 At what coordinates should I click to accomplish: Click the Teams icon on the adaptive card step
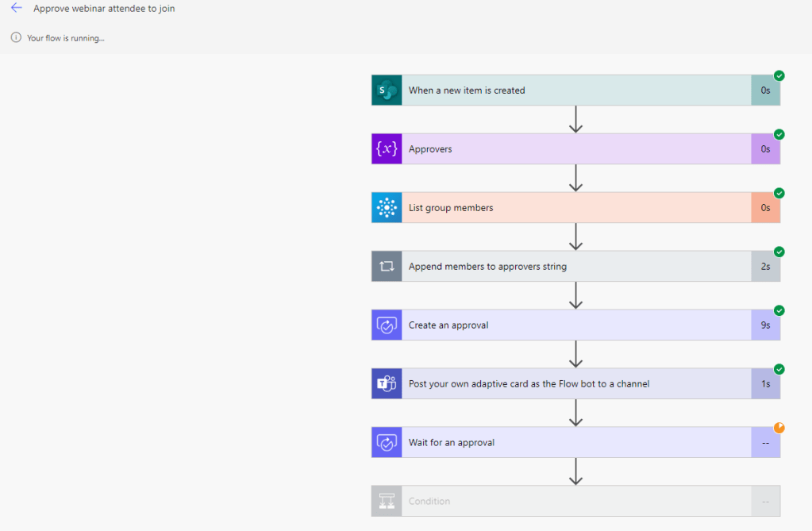pos(387,384)
